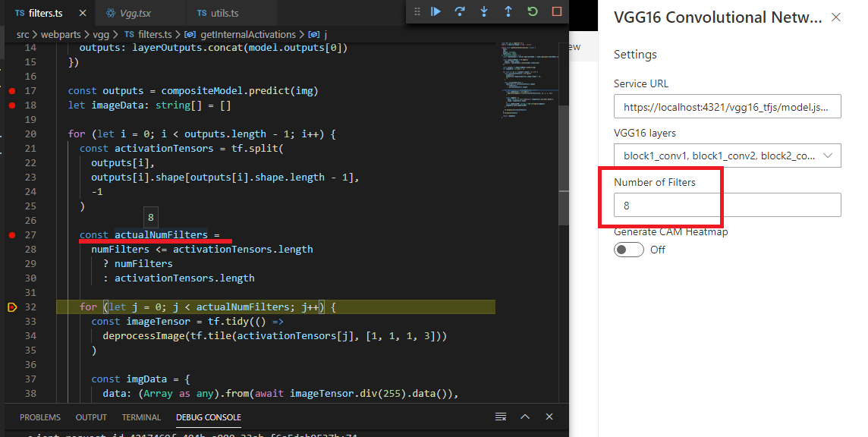Select the DEBUG CONSOLE tab
This screenshot has width=868, height=437.
(x=209, y=417)
